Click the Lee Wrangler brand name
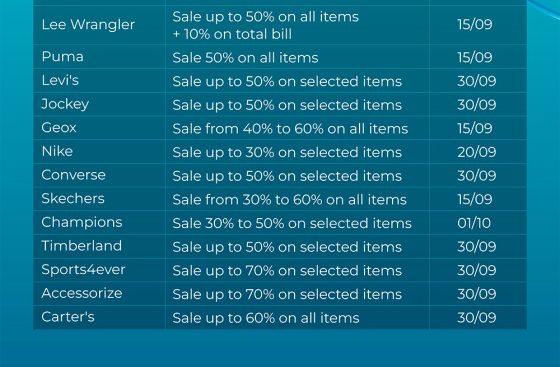 point(88,25)
